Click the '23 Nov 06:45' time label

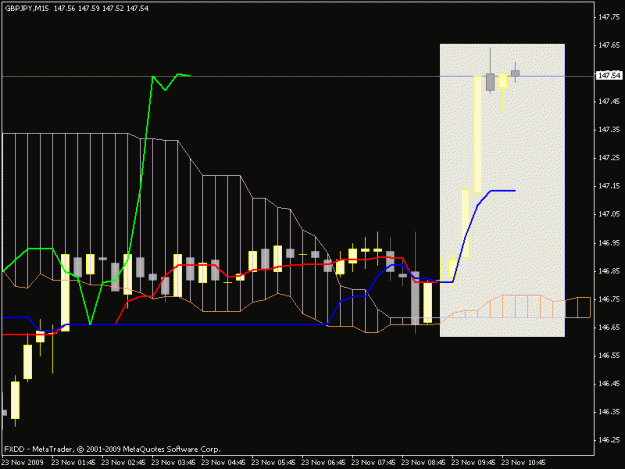click(323, 463)
